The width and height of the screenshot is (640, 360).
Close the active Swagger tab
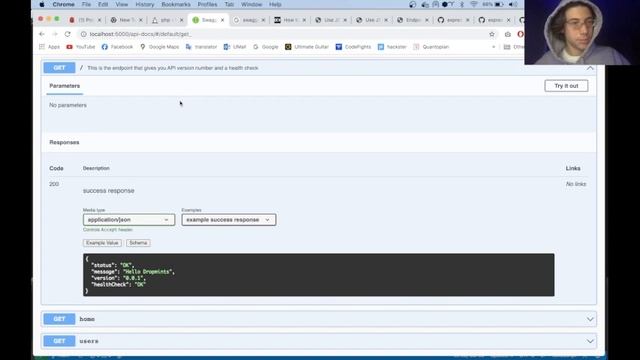[x=222, y=20]
